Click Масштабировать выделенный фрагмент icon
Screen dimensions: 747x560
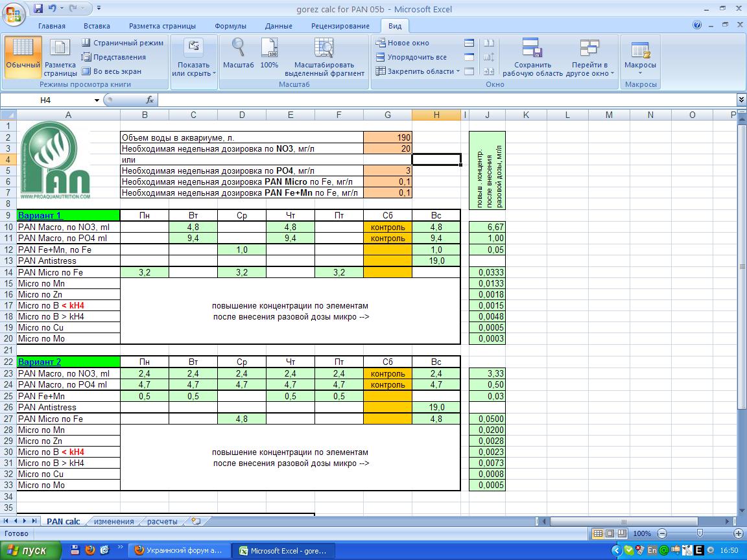pos(324,49)
